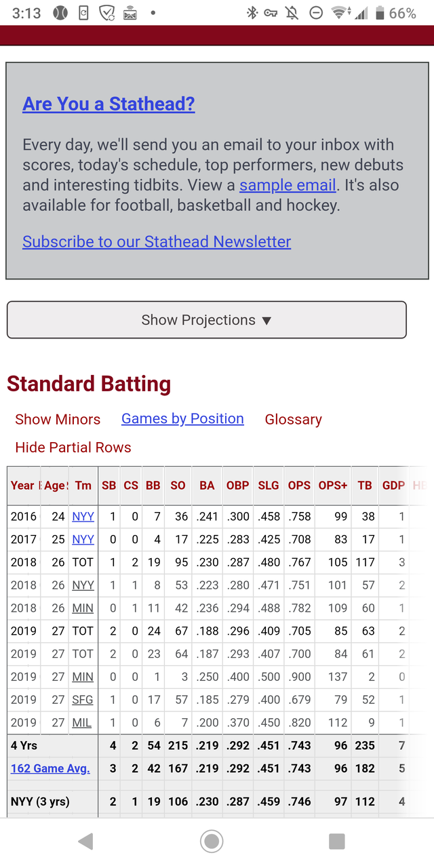Tap the muted notification bell icon
The height and width of the screenshot is (868, 434).
[x=294, y=13]
